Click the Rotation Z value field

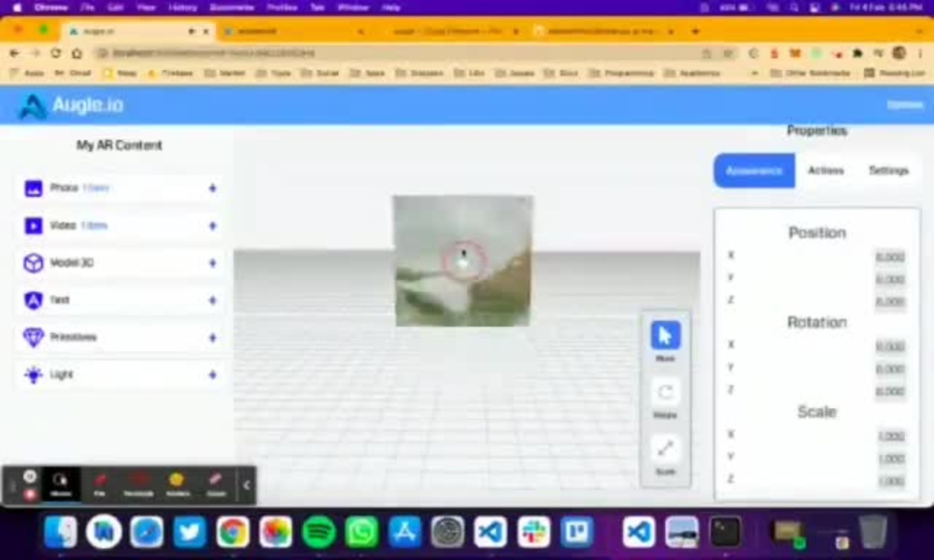(890, 392)
